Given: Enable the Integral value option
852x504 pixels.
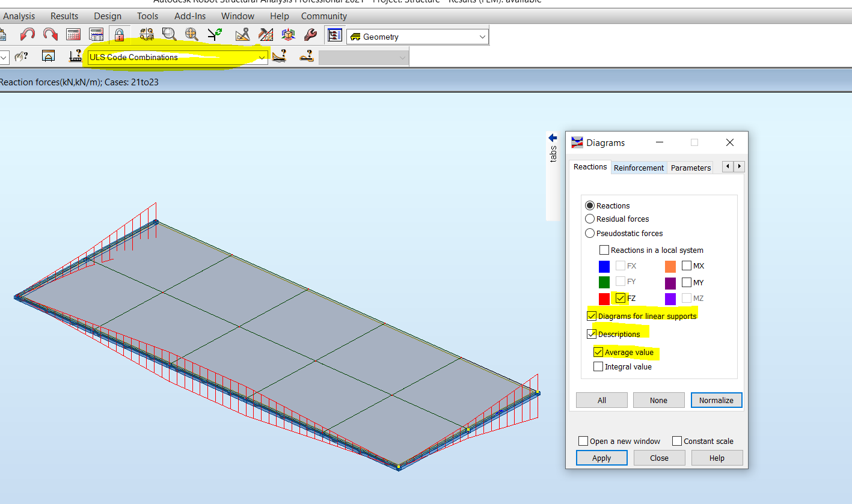Looking at the screenshot, I should pos(598,366).
